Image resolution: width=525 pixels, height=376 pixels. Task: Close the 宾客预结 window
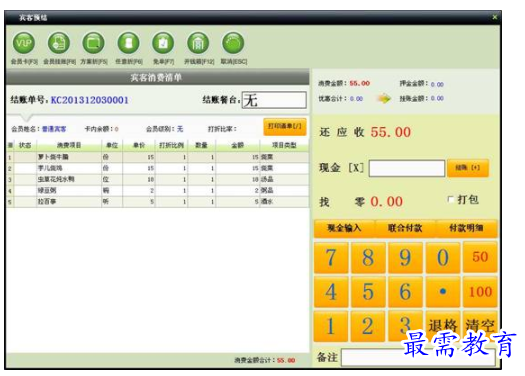coord(495,17)
